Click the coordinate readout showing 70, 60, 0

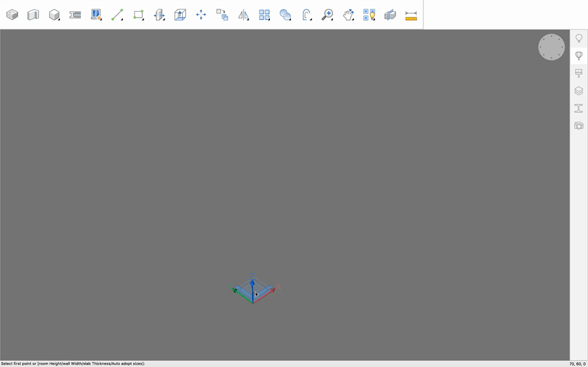pos(576,363)
